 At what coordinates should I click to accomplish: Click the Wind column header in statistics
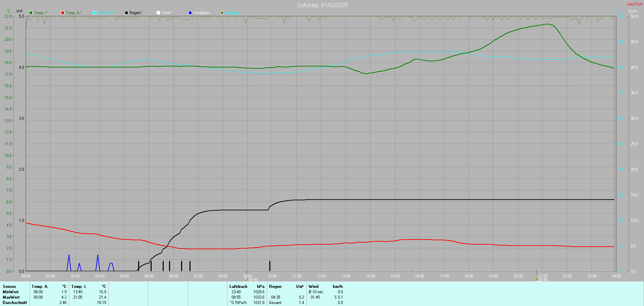click(x=314, y=287)
